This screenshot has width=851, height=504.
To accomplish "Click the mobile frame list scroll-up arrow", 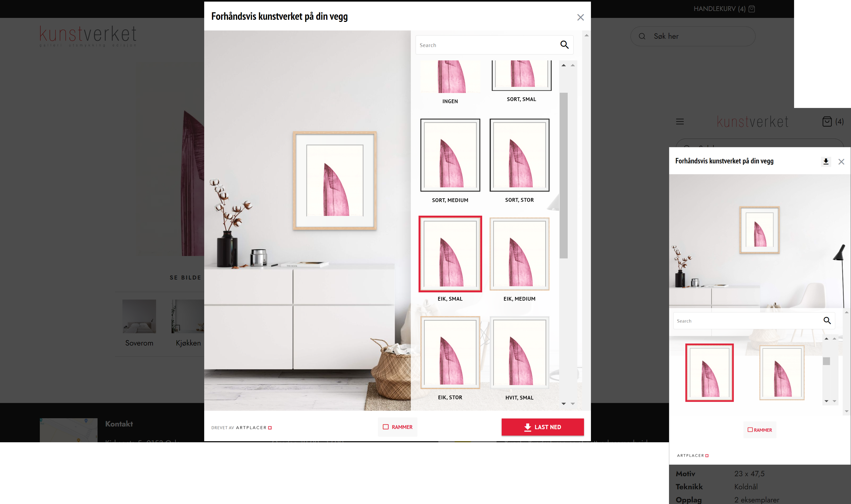I will pos(826,339).
